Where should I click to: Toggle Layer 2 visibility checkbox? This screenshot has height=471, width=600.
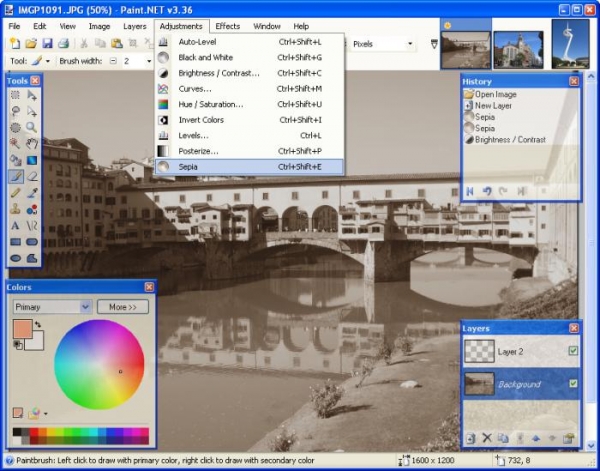(573, 350)
